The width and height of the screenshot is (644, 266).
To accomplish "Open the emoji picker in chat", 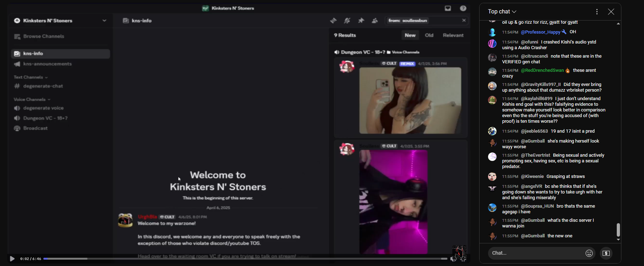I will [589, 253].
